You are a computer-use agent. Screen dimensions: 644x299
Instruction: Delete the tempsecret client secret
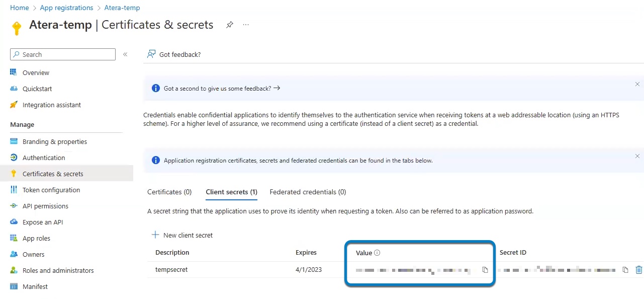click(x=639, y=270)
